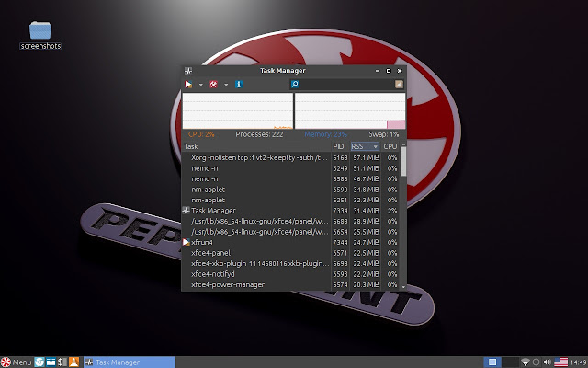Open the Peppermint Menu button
The height and width of the screenshot is (368, 588).
pos(17,362)
